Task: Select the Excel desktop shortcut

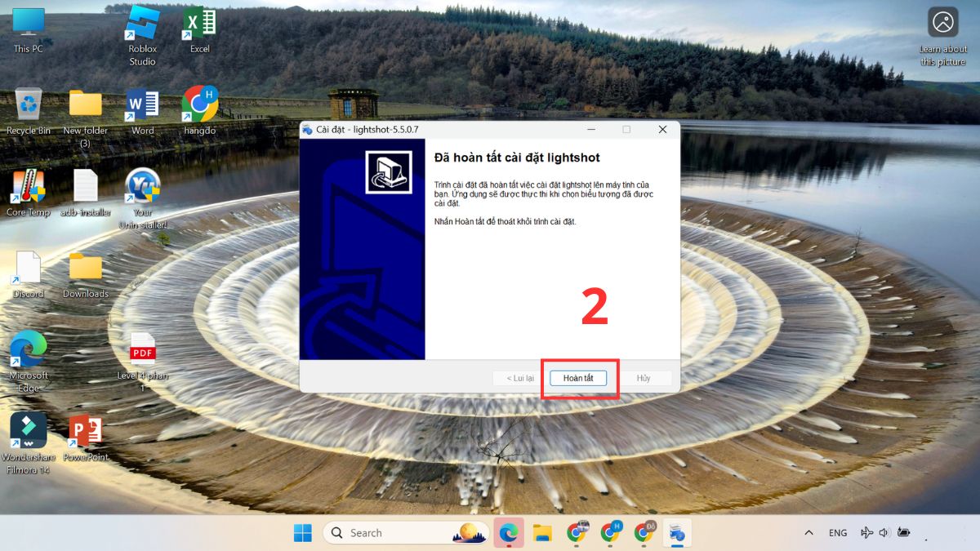Action: coord(199,30)
